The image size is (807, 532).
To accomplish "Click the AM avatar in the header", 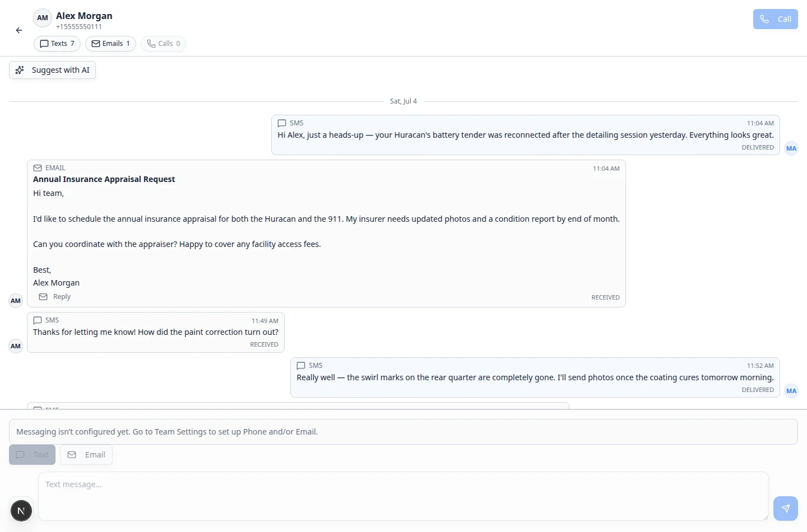I will coord(43,18).
